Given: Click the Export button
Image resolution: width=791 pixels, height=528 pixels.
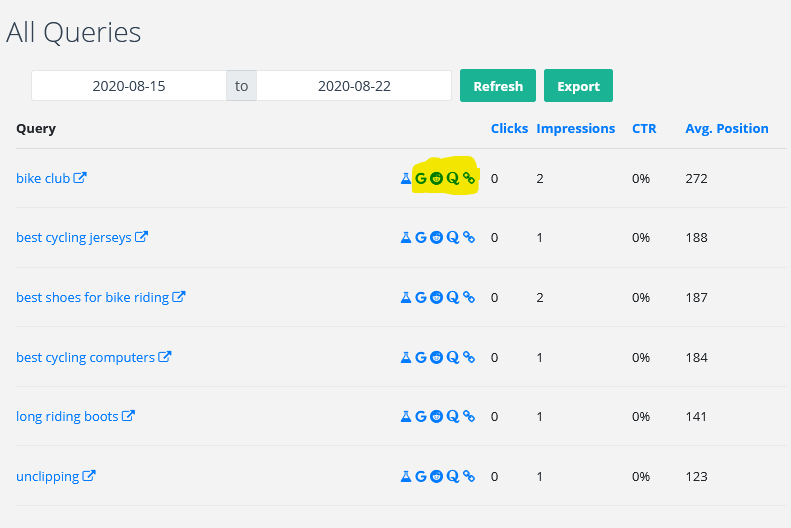Looking at the screenshot, I should click(x=578, y=86).
